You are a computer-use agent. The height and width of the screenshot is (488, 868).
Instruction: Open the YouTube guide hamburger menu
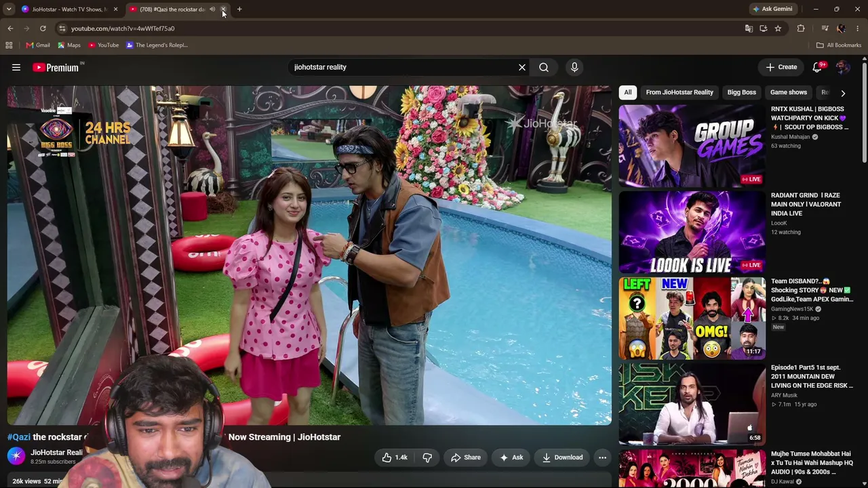click(x=16, y=67)
